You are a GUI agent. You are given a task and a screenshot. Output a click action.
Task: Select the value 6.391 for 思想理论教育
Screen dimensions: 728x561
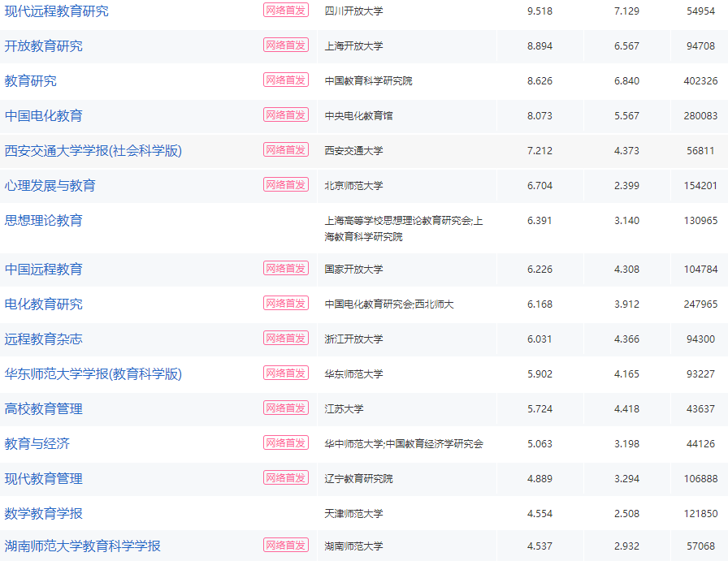[x=540, y=220]
